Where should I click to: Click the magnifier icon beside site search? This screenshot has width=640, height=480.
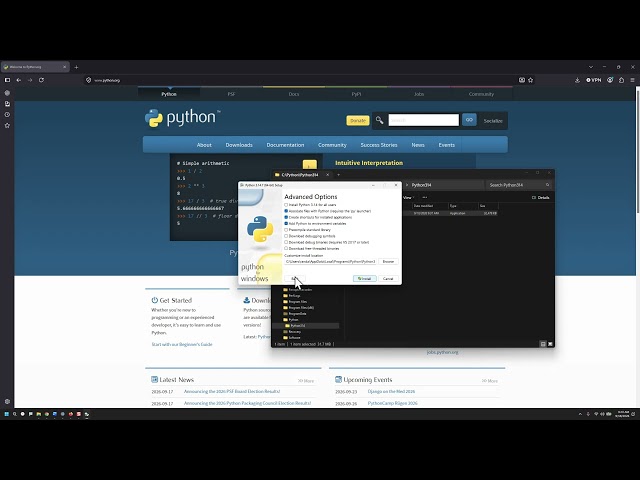click(x=380, y=120)
